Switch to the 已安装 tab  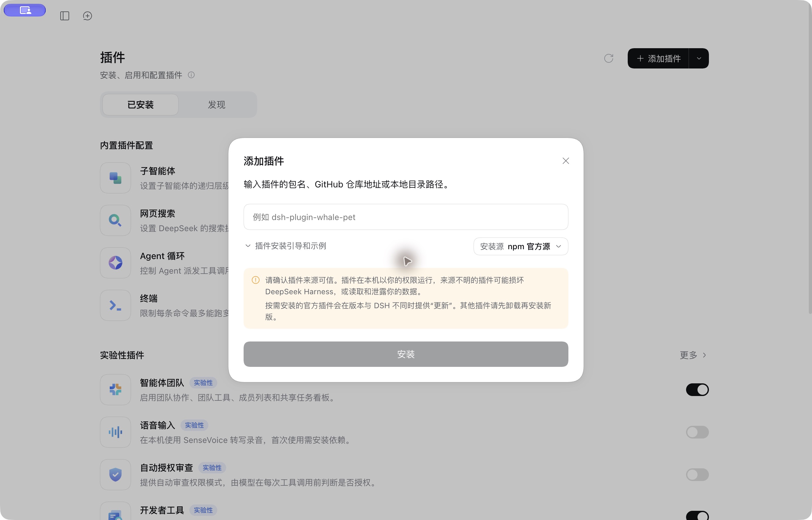tap(141, 105)
